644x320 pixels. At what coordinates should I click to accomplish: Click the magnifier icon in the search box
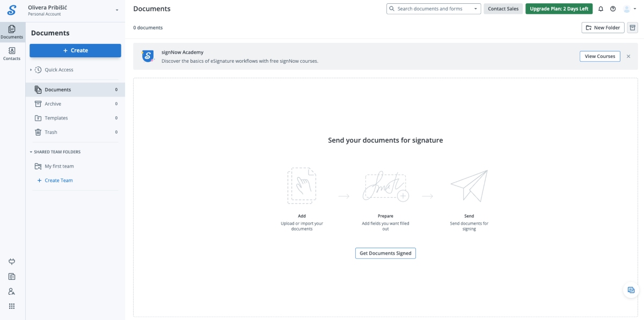pos(392,9)
